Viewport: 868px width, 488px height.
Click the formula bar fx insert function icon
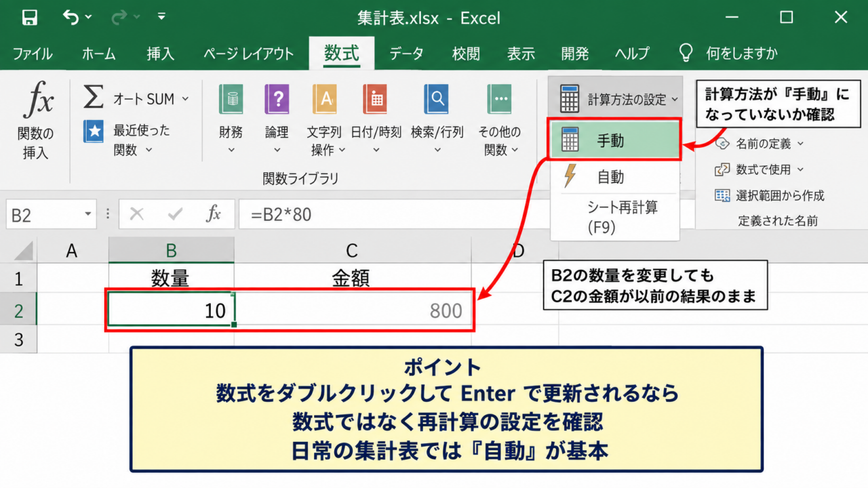point(214,214)
